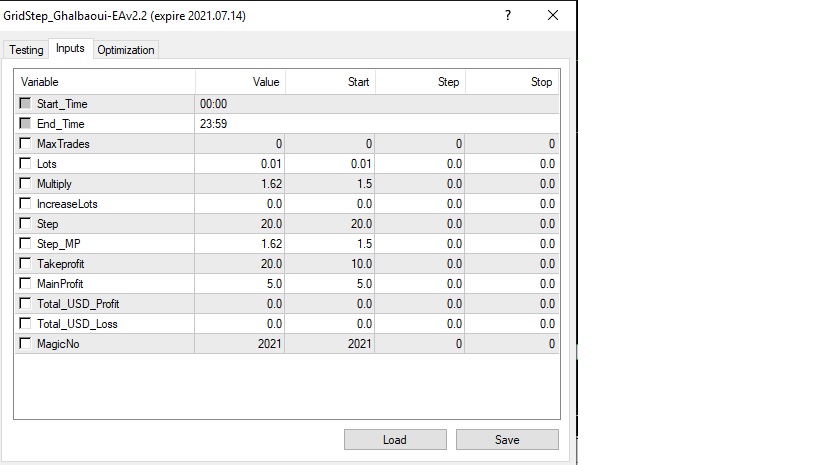
Task: Tick the Lots parameter checkbox
Action: point(25,164)
